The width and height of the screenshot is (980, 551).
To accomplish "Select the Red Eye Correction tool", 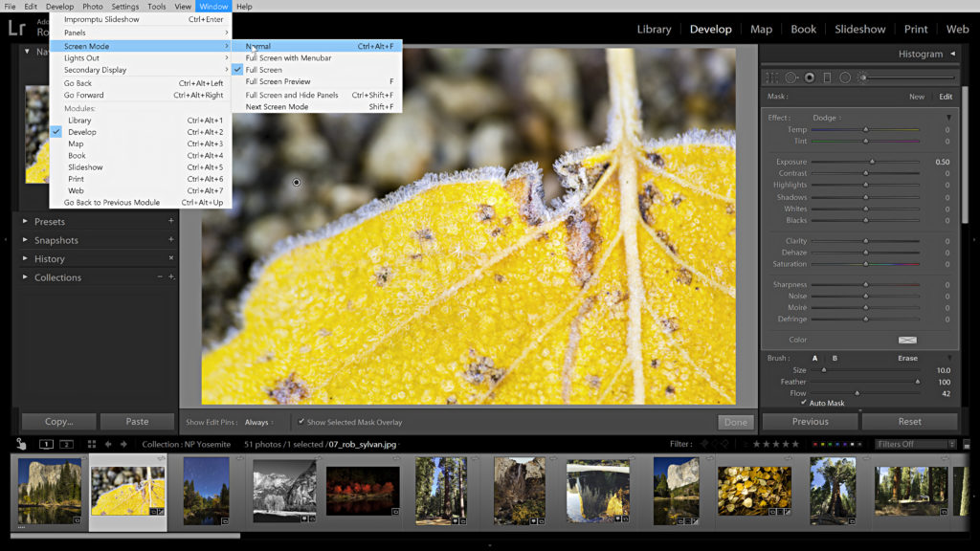I will tap(809, 77).
